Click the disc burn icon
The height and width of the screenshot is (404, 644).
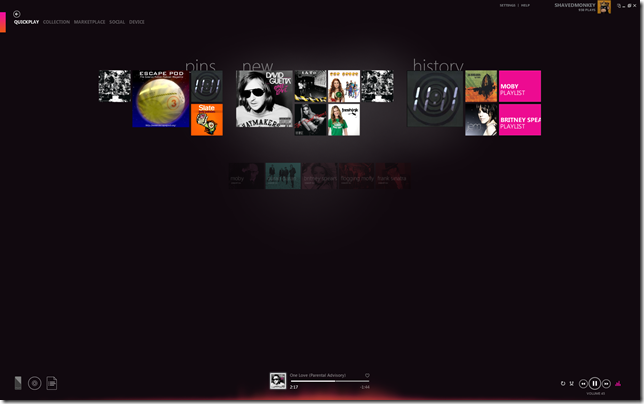34,383
